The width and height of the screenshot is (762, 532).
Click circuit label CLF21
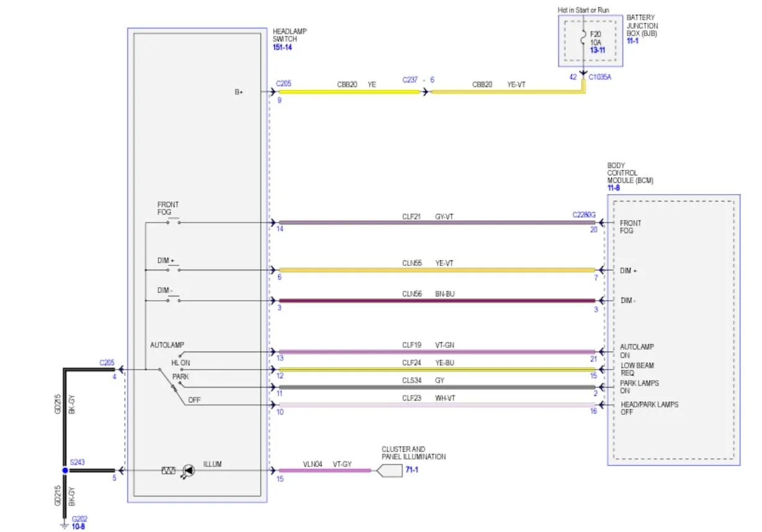pos(411,216)
